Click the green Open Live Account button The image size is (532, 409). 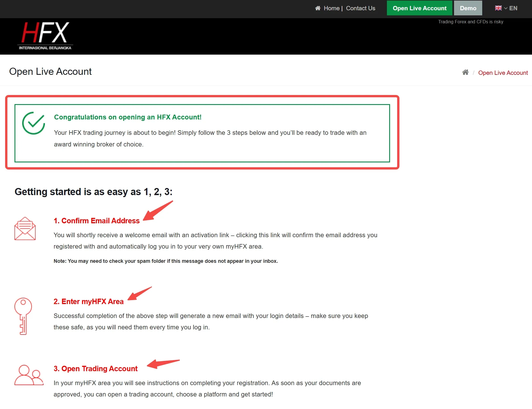[420, 8]
